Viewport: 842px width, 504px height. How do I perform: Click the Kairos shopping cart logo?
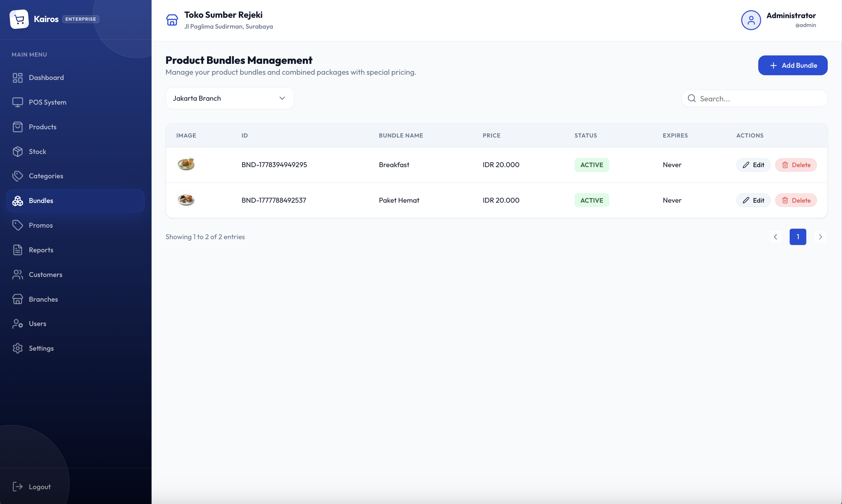[19, 19]
